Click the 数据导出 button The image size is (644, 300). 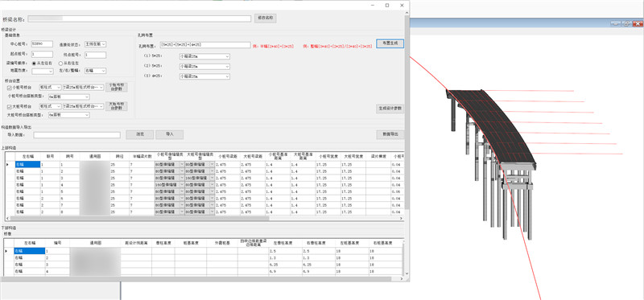pos(390,134)
